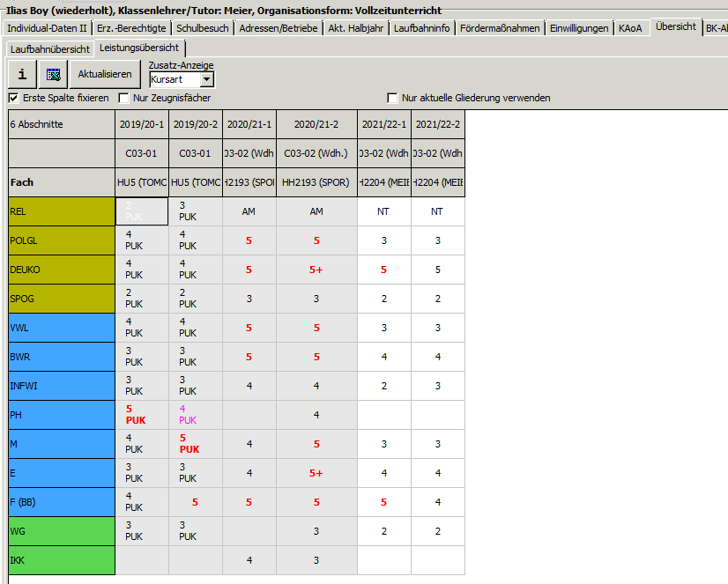Switch to the Laufbahnübersicht tab
The height and width of the screenshot is (584, 728).
(x=49, y=48)
